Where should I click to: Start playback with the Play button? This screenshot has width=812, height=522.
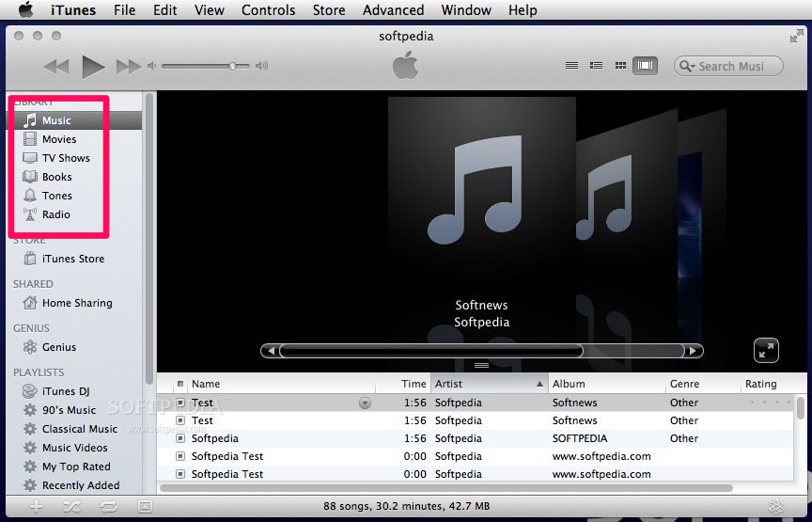point(93,67)
